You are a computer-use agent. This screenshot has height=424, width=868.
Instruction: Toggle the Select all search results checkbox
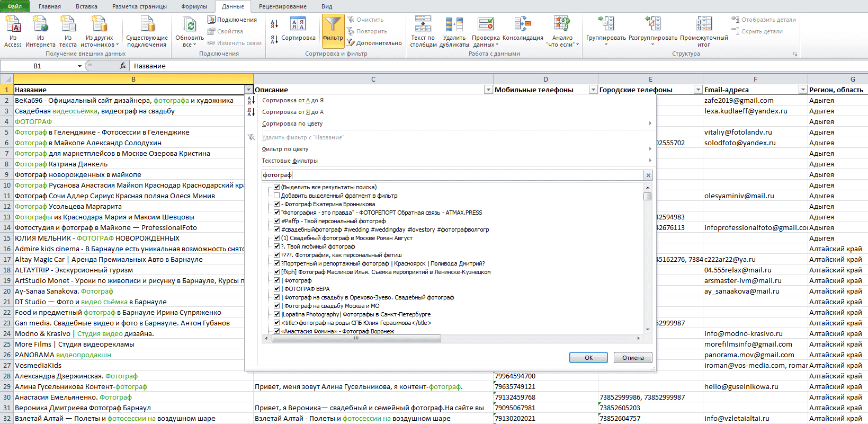(x=276, y=187)
